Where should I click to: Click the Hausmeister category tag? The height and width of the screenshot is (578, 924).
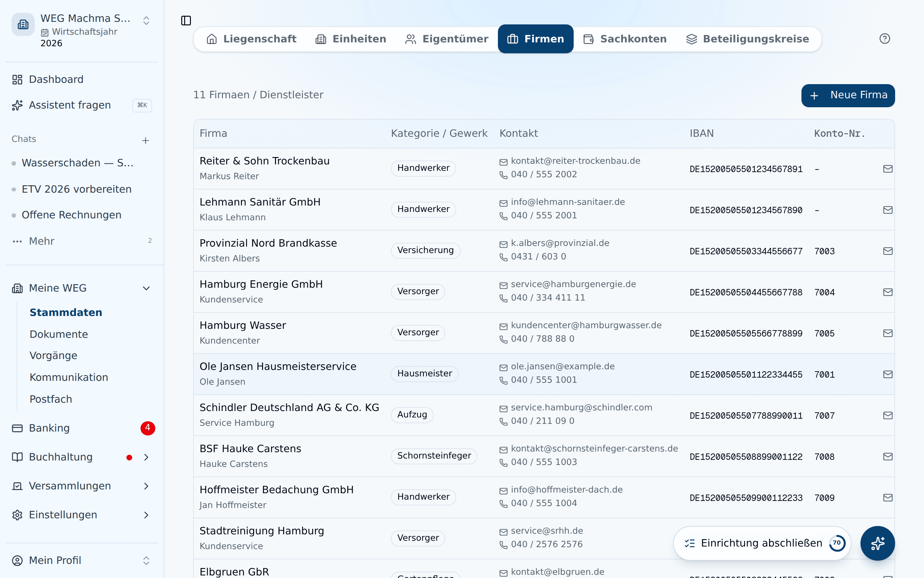click(x=424, y=373)
